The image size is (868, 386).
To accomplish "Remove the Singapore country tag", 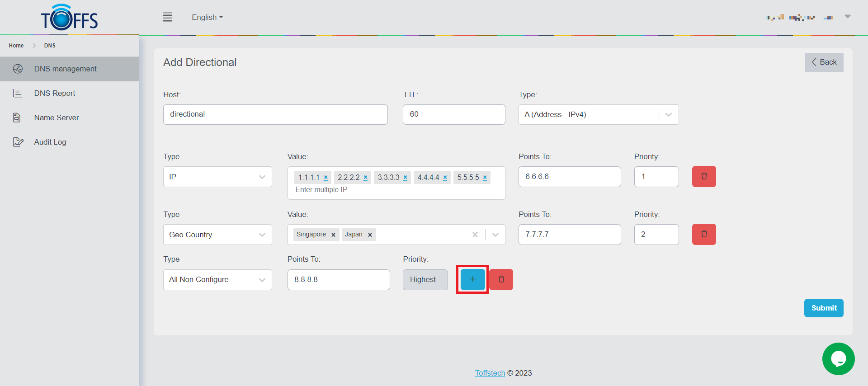I will click(x=333, y=235).
